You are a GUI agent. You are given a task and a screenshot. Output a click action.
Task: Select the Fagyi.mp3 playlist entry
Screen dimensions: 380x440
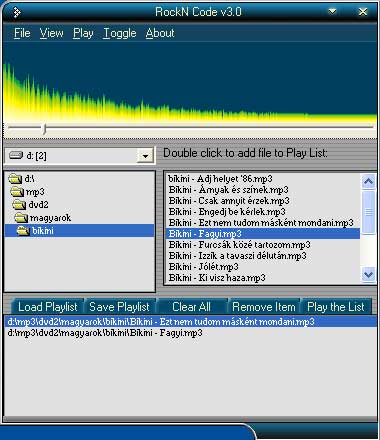click(x=105, y=333)
